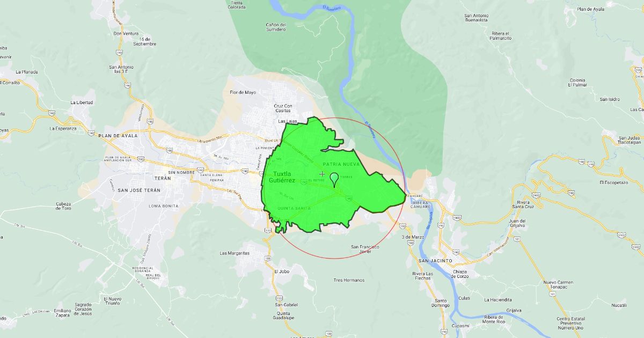Screen dimensions: 644x338
Task: Click the La Planada label
Action: (x=27, y=71)
